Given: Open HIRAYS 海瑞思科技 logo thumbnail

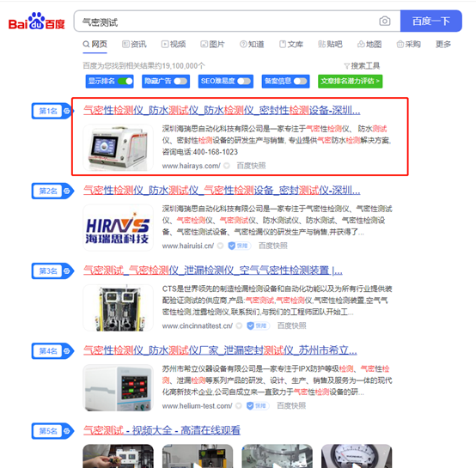Looking at the screenshot, I should click(118, 228).
